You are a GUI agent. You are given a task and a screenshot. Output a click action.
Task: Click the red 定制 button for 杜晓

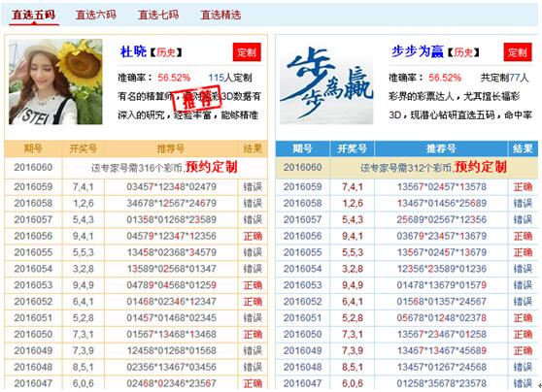click(247, 52)
